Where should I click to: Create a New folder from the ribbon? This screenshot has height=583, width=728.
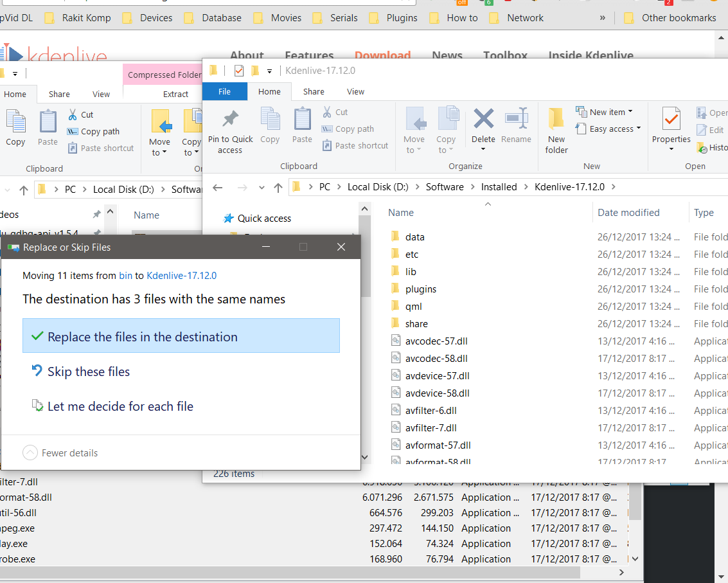[x=556, y=131]
